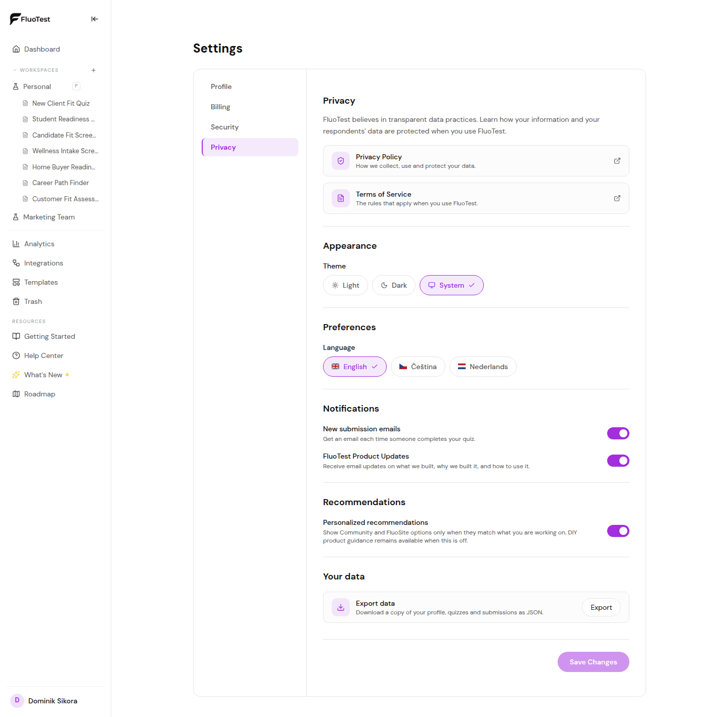Open Dominik Sikora user menu
Image resolution: width=728 pixels, height=717 pixels.
(56, 701)
